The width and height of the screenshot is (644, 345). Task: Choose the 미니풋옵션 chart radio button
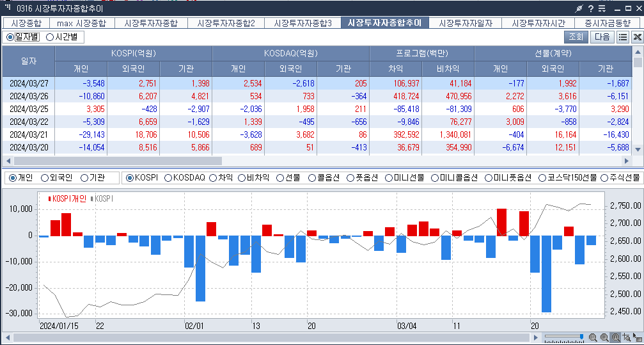point(489,178)
